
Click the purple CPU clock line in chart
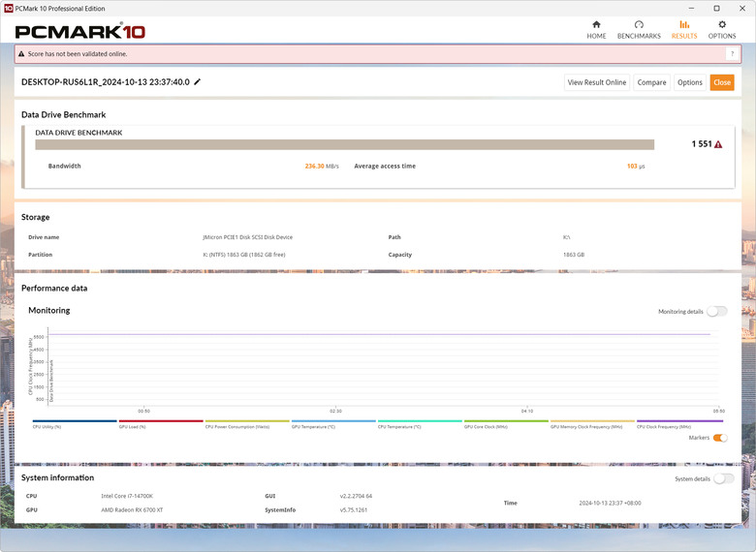pos(379,334)
